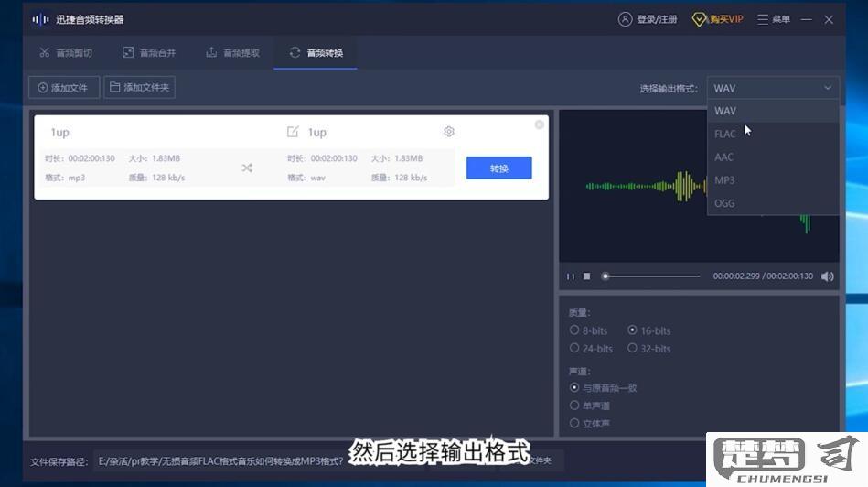Click the 购买VIP link
Screen dimensions: 868x487
pos(726,19)
